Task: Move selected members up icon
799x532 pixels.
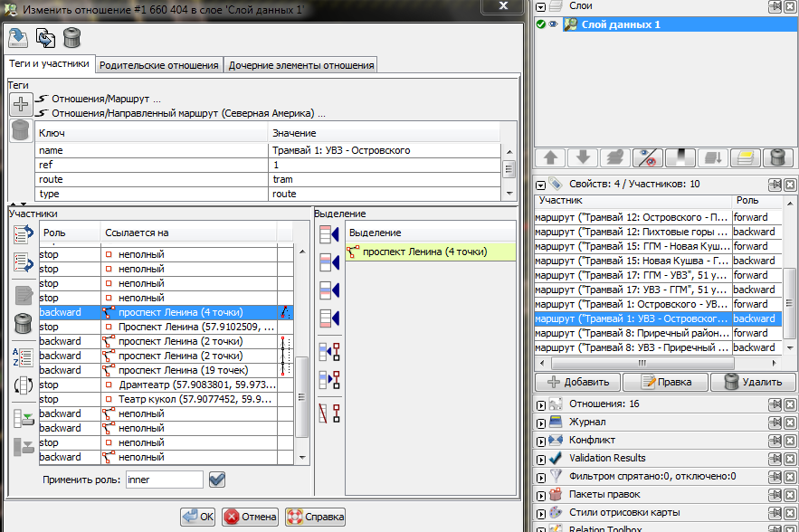Action: pos(23,234)
